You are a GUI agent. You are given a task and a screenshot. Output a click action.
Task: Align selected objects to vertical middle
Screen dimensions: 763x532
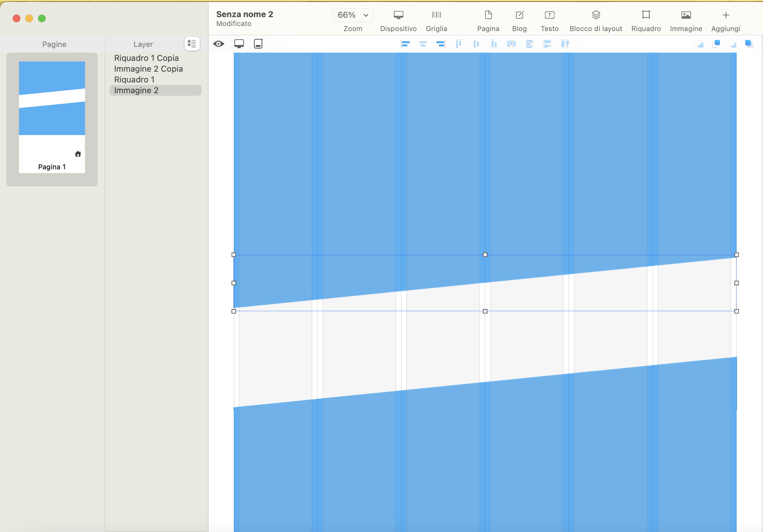pos(476,44)
